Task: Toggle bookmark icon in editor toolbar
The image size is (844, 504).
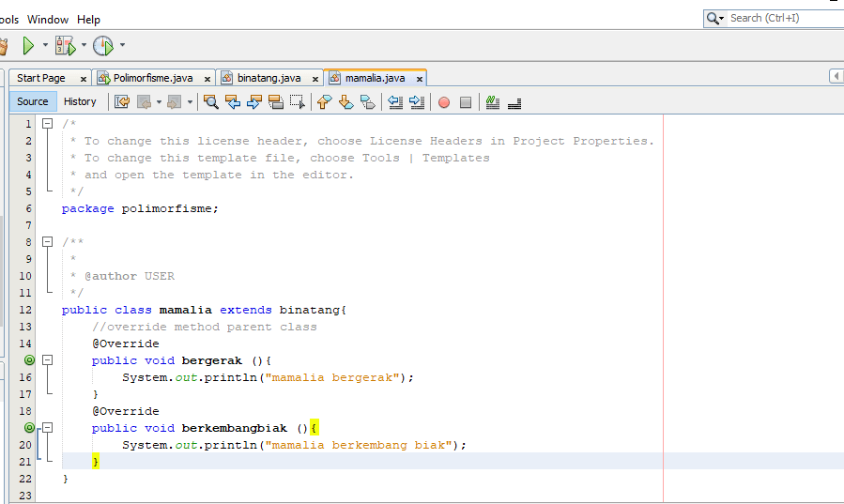Action: click(x=367, y=102)
